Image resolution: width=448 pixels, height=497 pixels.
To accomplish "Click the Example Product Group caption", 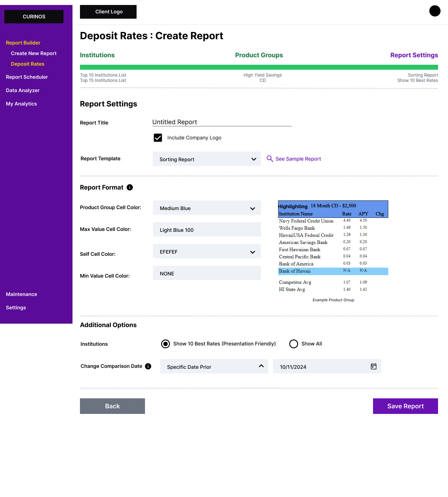I will click(x=333, y=300).
